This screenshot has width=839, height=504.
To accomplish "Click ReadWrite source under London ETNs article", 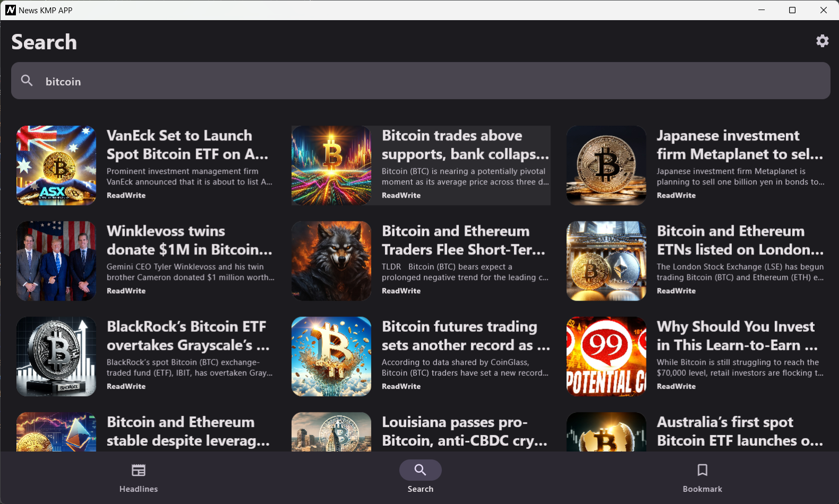I will tap(676, 290).
